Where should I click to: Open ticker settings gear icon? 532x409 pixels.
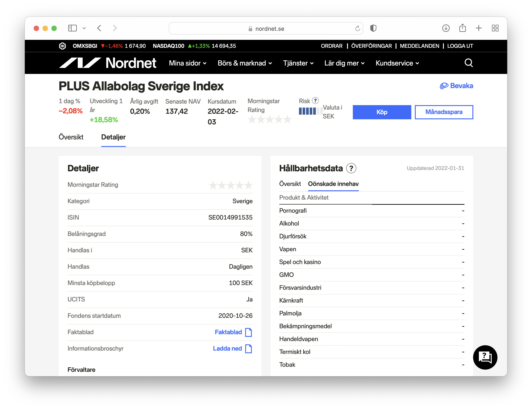pyautogui.click(x=62, y=46)
